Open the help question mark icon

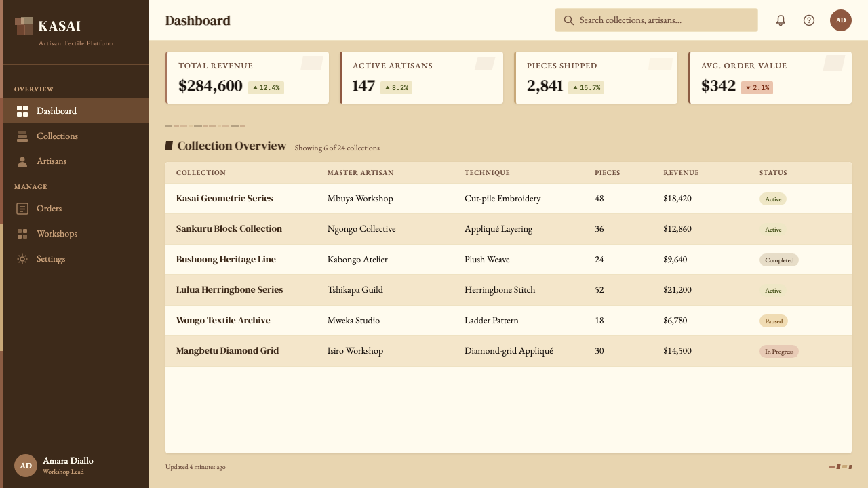tap(809, 20)
